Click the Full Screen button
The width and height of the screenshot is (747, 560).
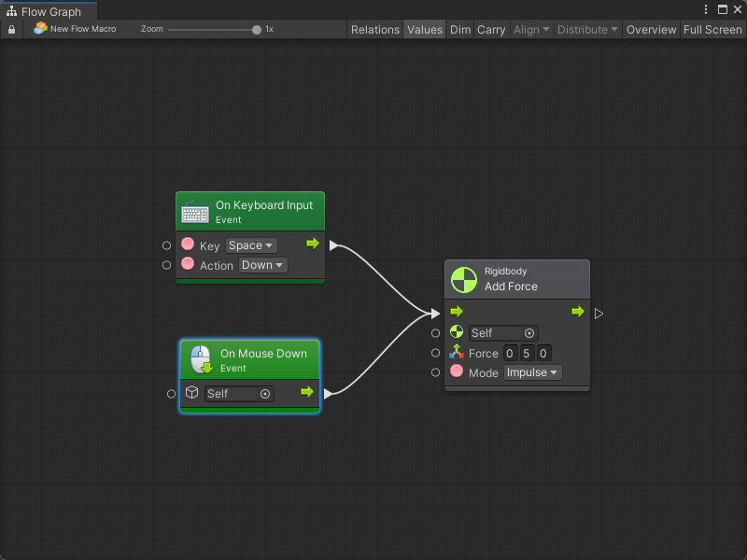pyautogui.click(x=712, y=30)
